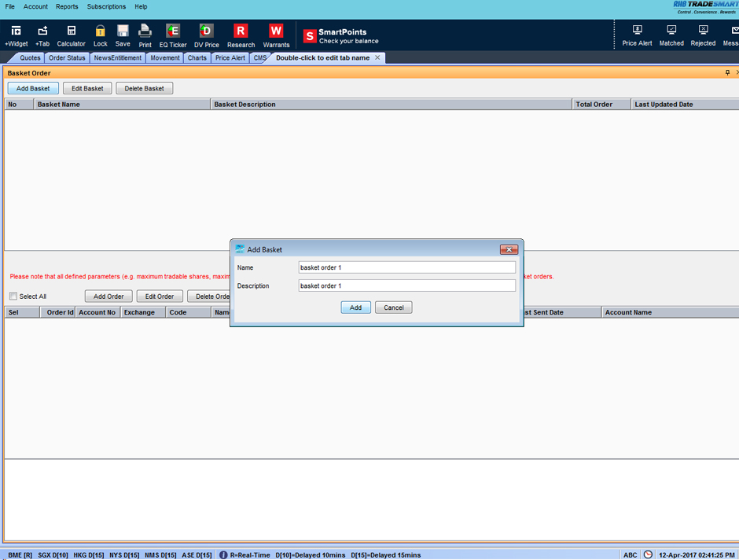Open the Matched orders toolbar icon
This screenshot has width=739, height=560.
coord(671,36)
